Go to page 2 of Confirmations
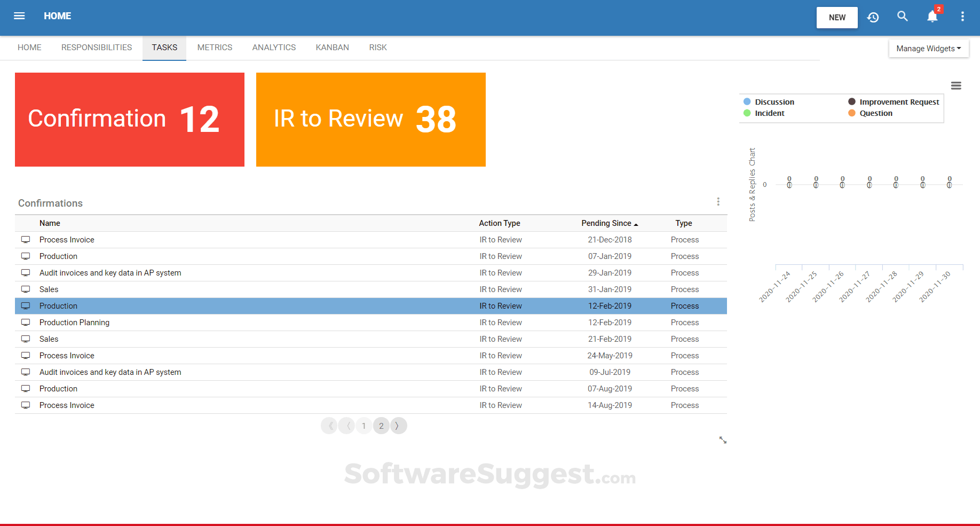Screen dimensions: 980x526 (x=381, y=426)
